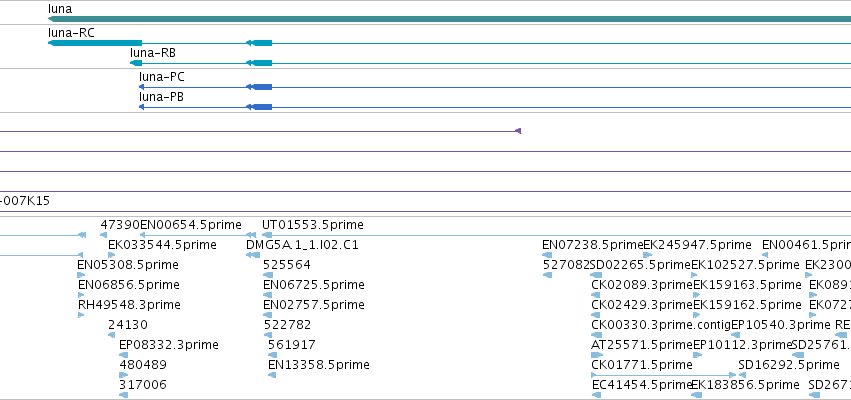851x400 pixels.
Task: Click EN06725.5prime EST label
Action: [314, 285]
